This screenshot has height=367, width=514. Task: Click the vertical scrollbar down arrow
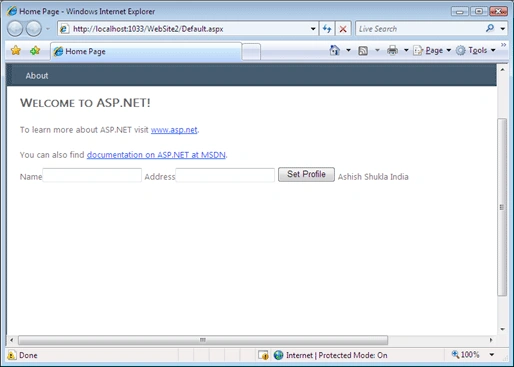(x=502, y=329)
